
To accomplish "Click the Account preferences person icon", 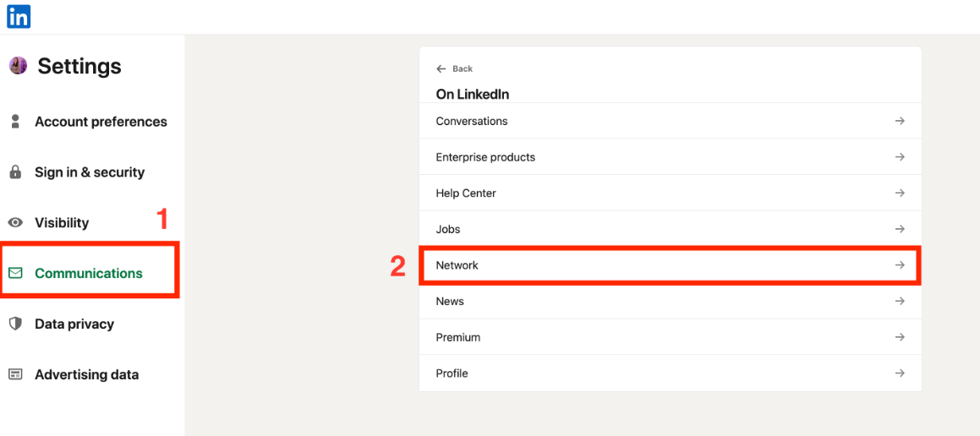I will (x=15, y=121).
